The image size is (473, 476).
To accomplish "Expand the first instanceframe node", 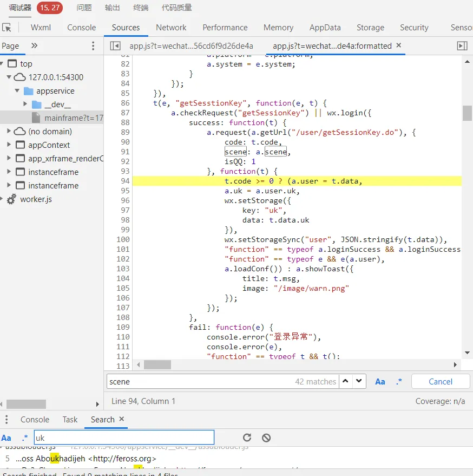I will click(9, 172).
